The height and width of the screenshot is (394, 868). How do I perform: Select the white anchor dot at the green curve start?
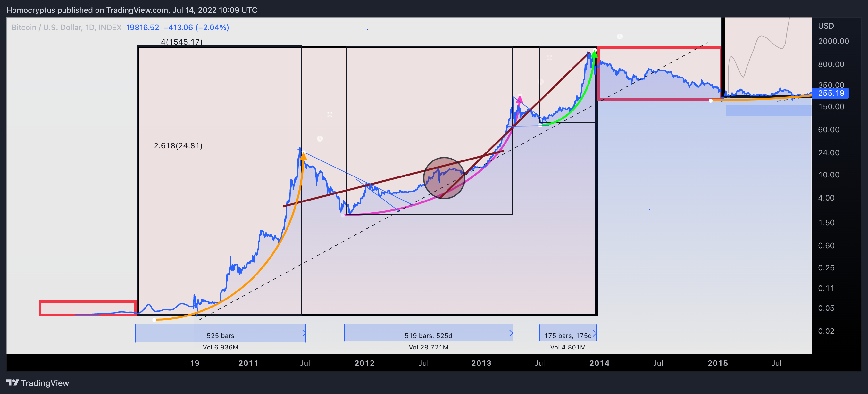[540, 125]
